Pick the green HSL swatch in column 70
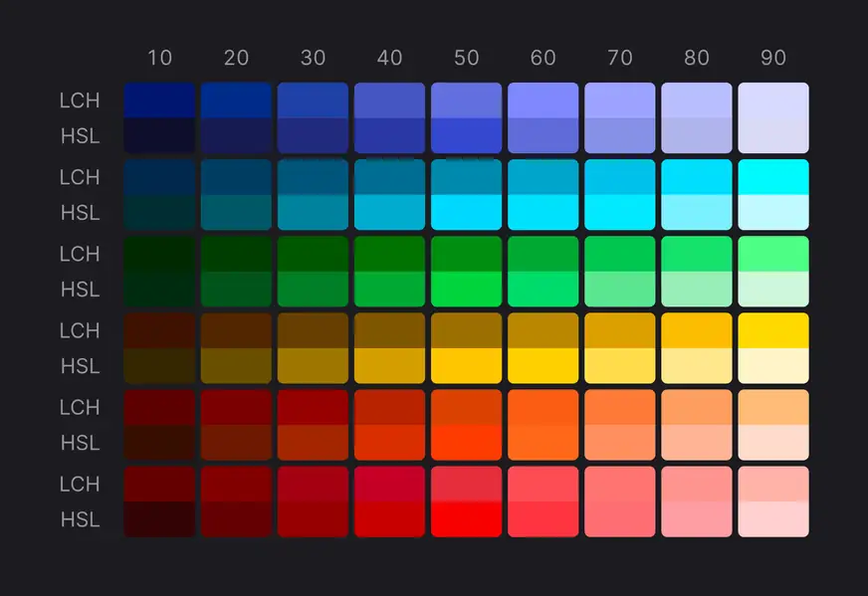This screenshot has width=868, height=596. tap(620, 290)
